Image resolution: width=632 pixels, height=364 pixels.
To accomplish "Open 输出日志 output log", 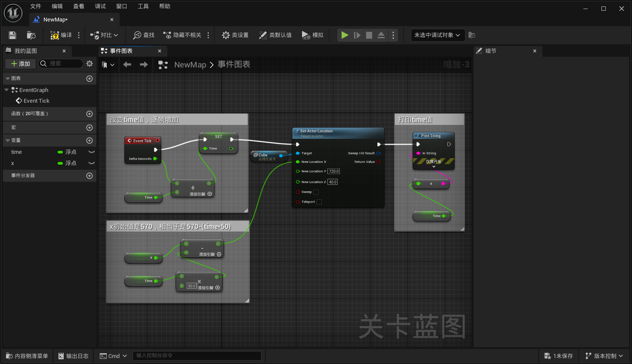I will (73, 356).
